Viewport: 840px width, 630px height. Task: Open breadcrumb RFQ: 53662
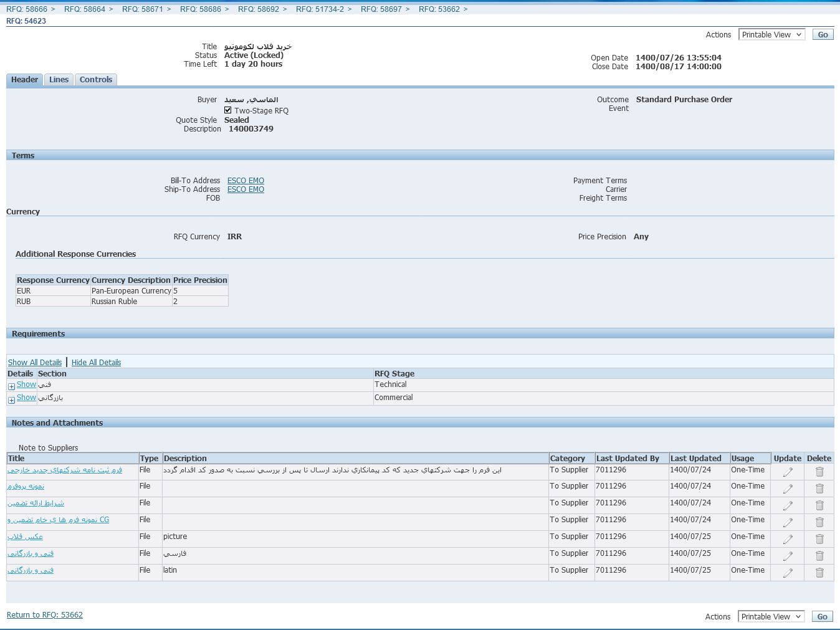(x=439, y=9)
